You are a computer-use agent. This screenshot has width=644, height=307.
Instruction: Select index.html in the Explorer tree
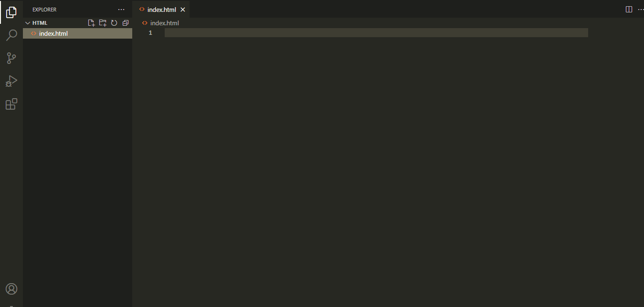(x=53, y=33)
